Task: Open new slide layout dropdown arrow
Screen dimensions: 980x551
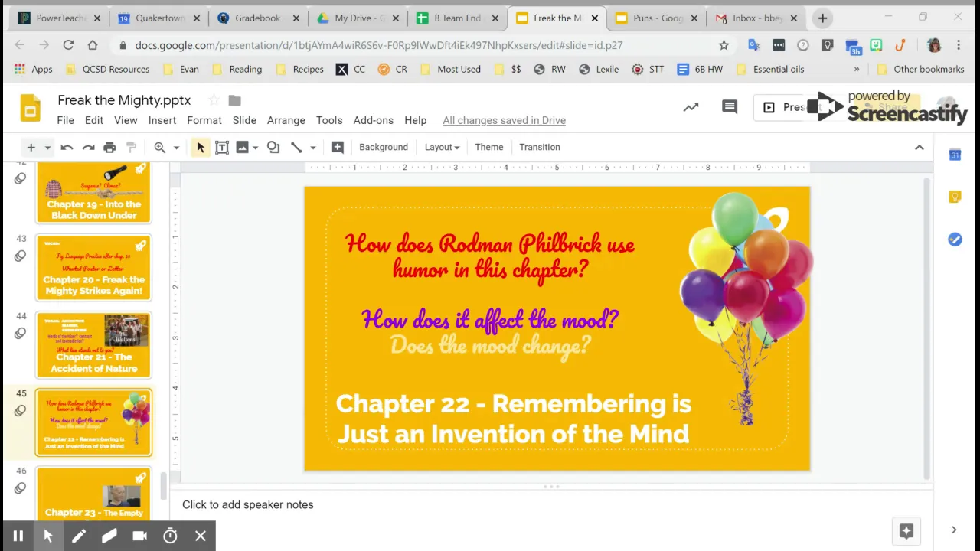Action: pyautogui.click(x=47, y=147)
